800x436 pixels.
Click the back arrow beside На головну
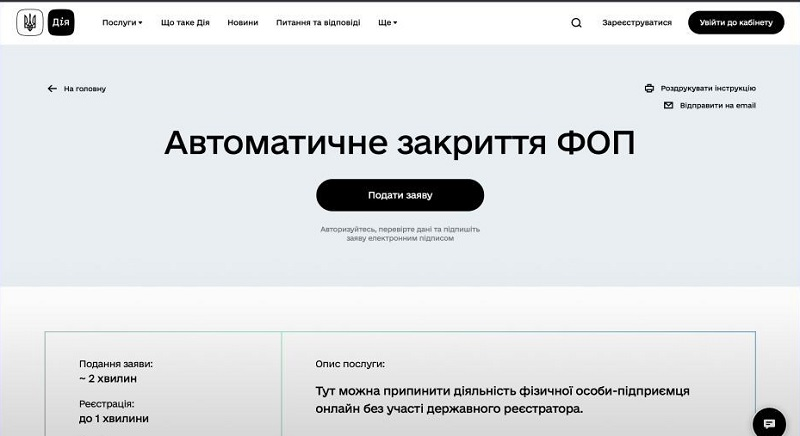[x=52, y=89]
